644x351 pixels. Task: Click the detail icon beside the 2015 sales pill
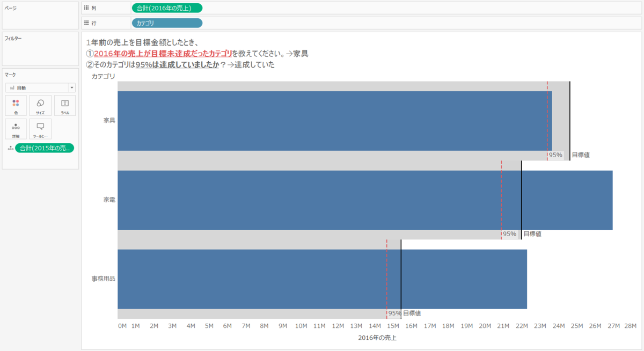(10, 149)
